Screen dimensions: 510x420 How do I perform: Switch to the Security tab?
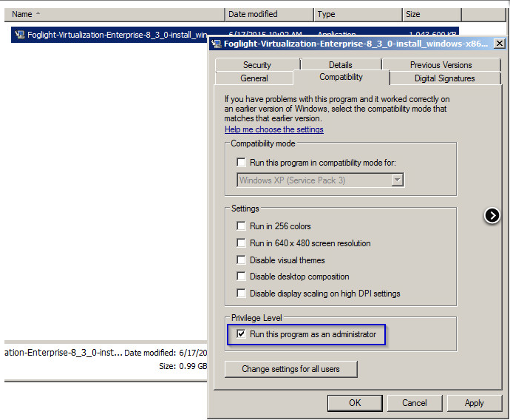(257, 65)
